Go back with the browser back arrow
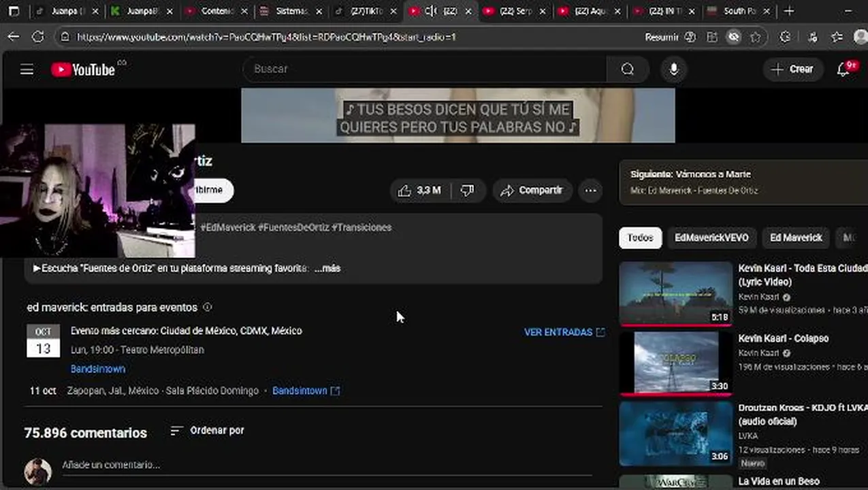This screenshot has height=490, width=868. [14, 37]
